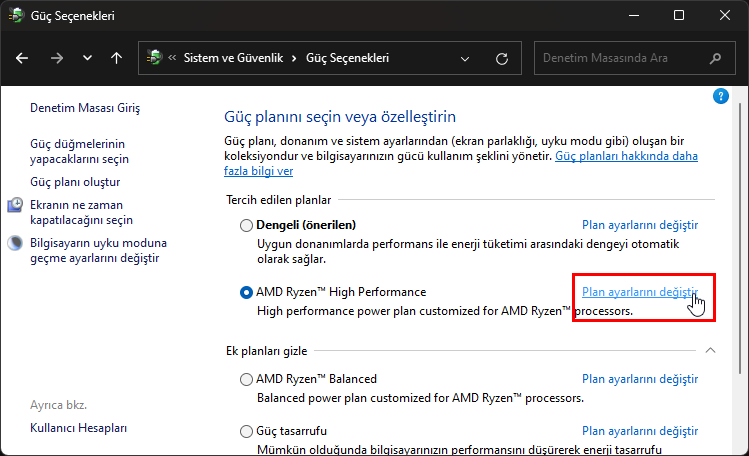Change plan settings for AMD Ryzen High Performance
This screenshot has width=749, height=456.
pyautogui.click(x=640, y=292)
